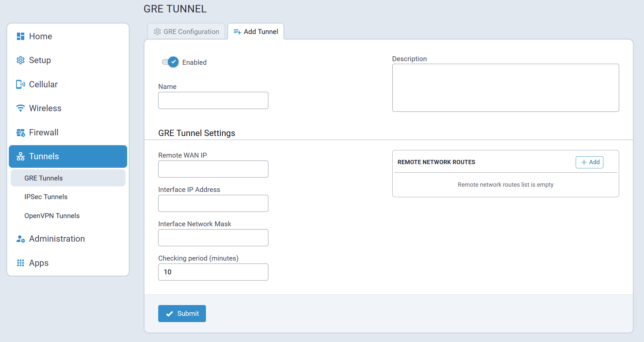Click the Setup gear icon

(x=21, y=60)
